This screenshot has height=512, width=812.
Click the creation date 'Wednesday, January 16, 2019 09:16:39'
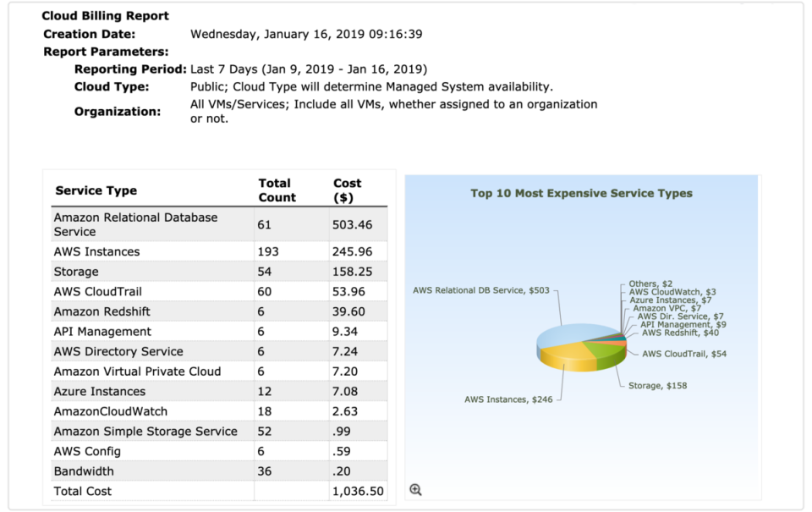(x=306, y=34)
